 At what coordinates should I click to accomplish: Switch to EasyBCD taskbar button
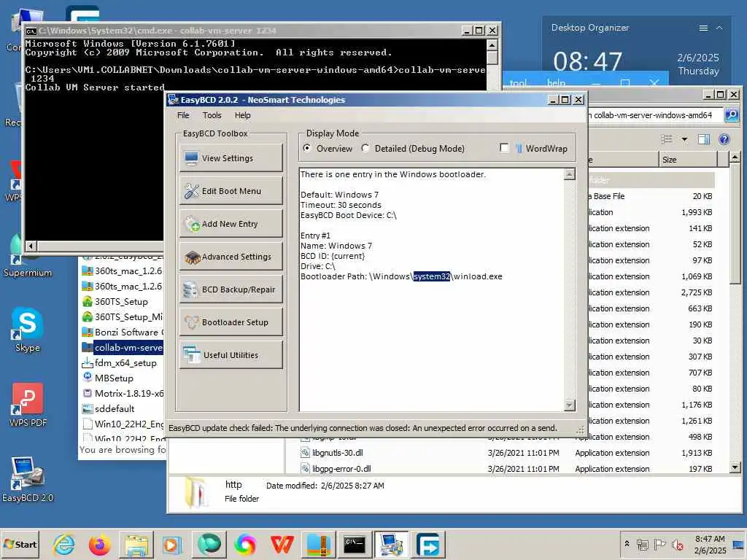pos(391,544)
